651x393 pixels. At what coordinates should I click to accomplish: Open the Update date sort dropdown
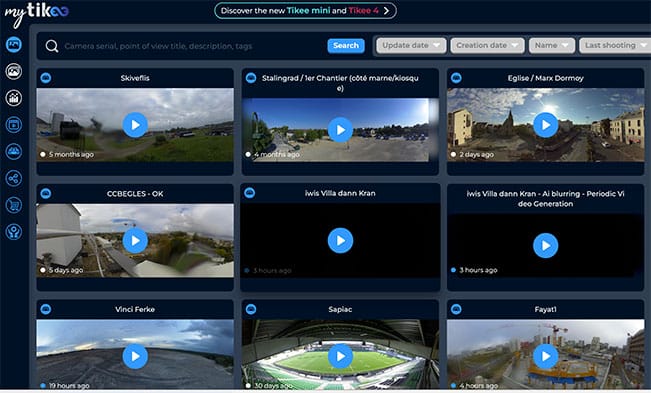[x=411, y=45]
